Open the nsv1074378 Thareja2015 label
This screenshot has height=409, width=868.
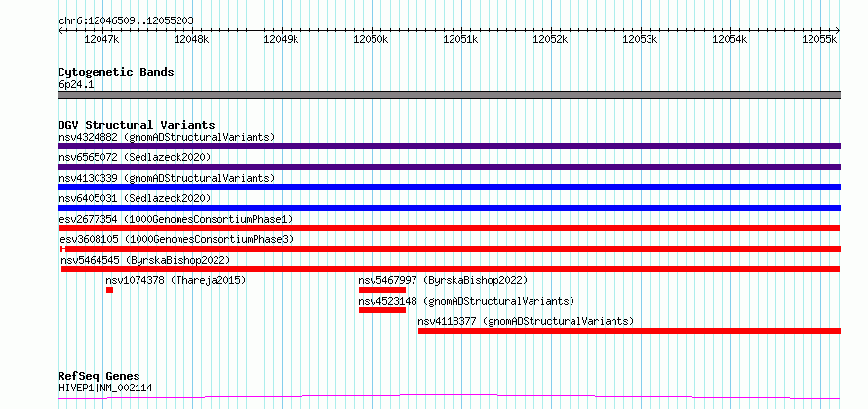[x=176, y=280]
